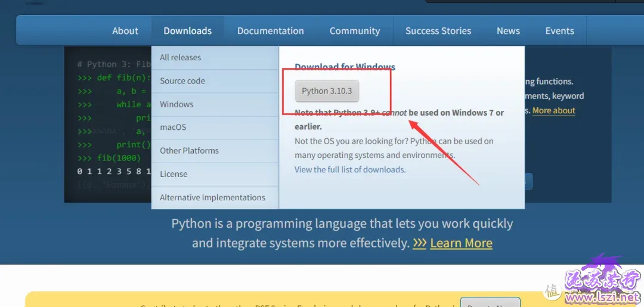Open the Documentation menu
This screenshot has width=644, height=307.
pyautogui.click(x=271, y=31)
